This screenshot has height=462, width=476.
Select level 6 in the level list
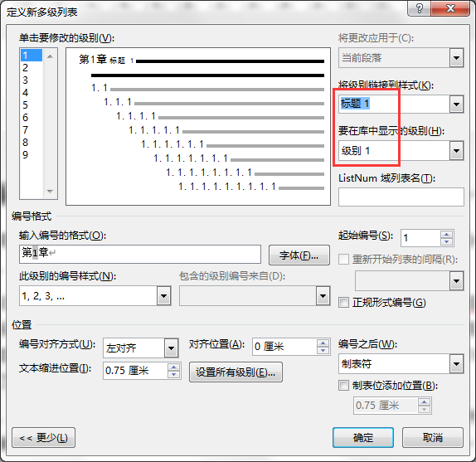32,118
